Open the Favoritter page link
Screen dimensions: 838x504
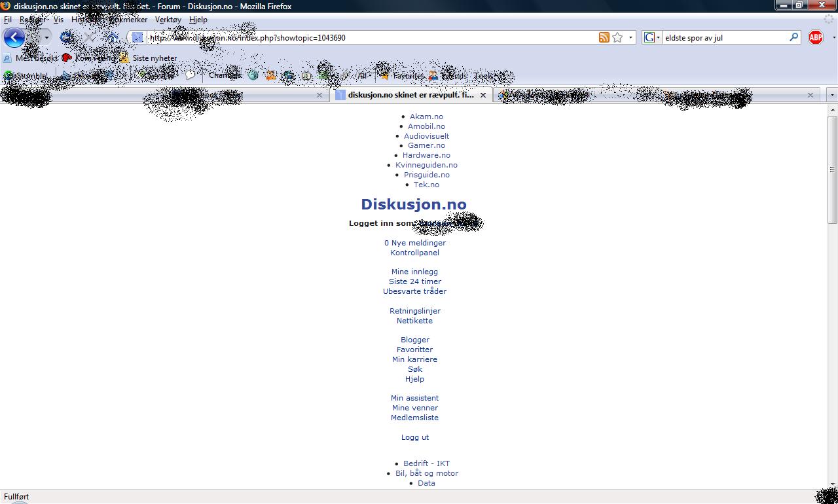(415, 350)
